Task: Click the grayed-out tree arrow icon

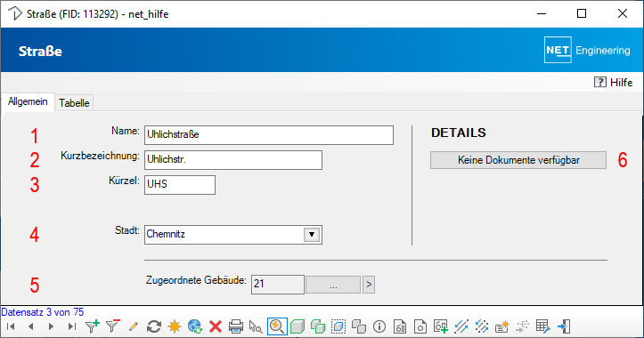Action: [x=523, y=326]
